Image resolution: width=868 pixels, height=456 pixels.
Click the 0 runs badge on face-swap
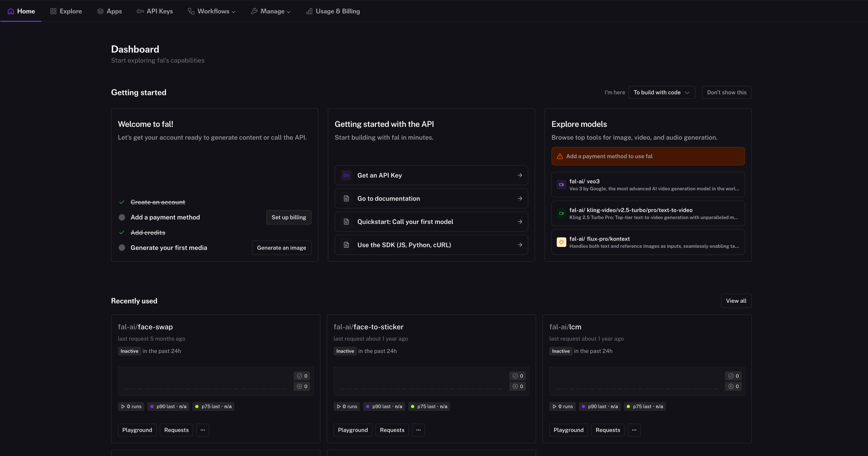tap(131, 407)
